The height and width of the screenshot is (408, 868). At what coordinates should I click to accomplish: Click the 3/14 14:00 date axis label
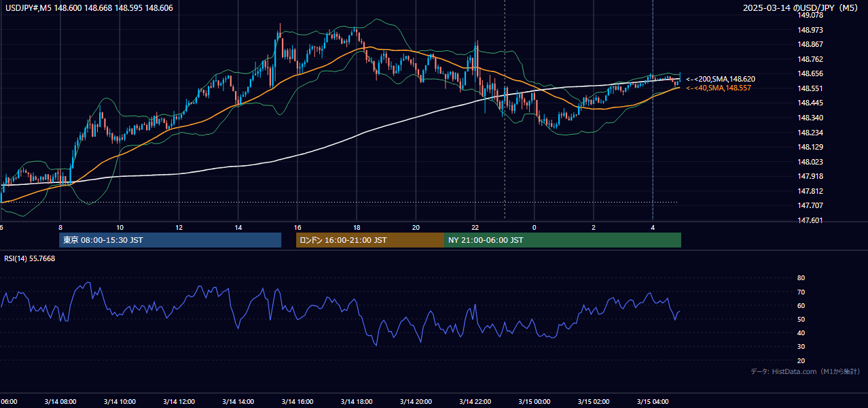pyautogui.click(x=238, y=401)
